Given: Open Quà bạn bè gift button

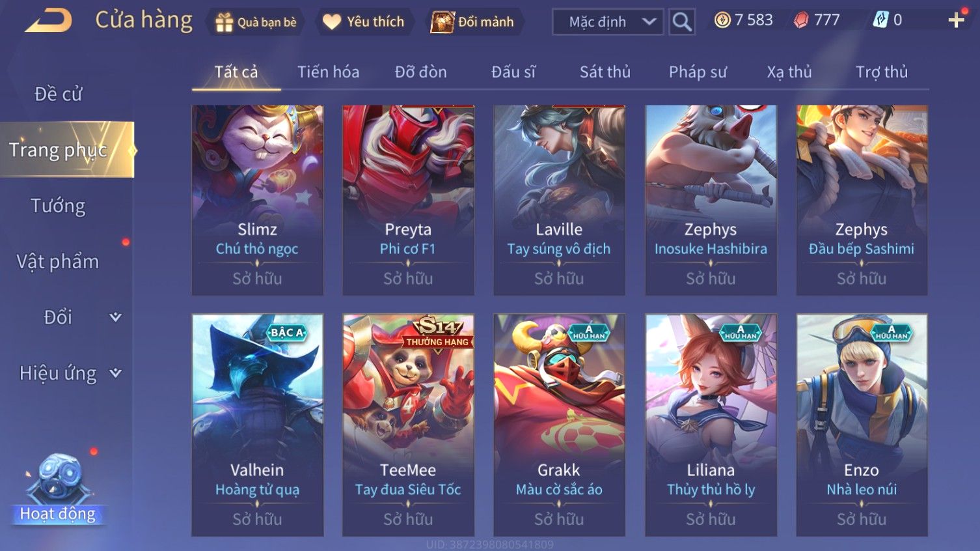Looking at the screenshot, I should point(256,22).
